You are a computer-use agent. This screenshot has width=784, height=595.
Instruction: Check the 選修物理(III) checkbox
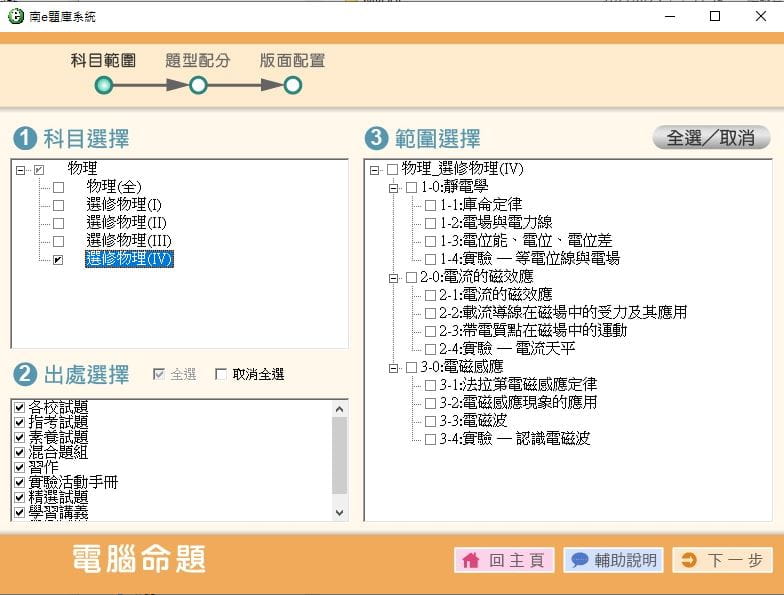click(58, 242)
